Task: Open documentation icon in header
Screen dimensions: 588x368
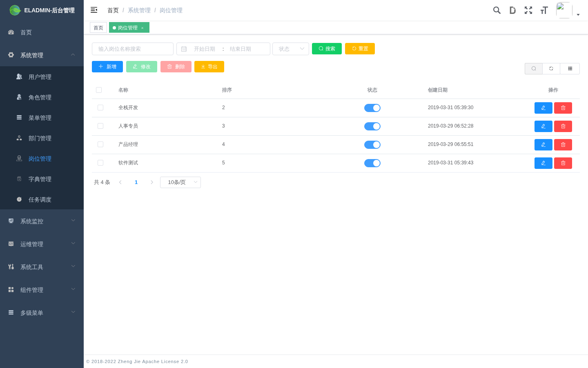Action: point(512,10)
